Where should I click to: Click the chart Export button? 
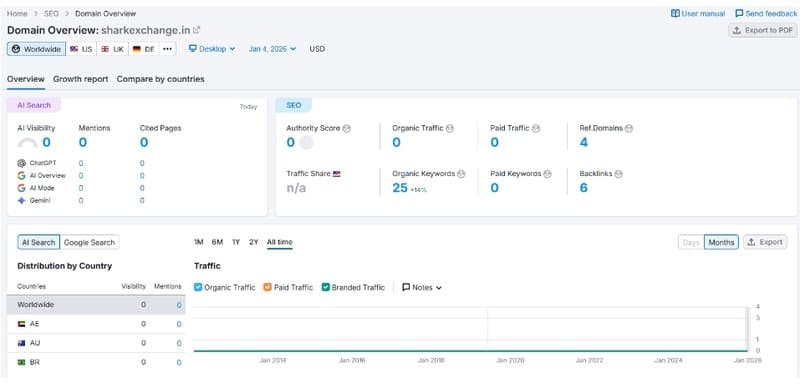pyautogui.click(x=765, y=242)
